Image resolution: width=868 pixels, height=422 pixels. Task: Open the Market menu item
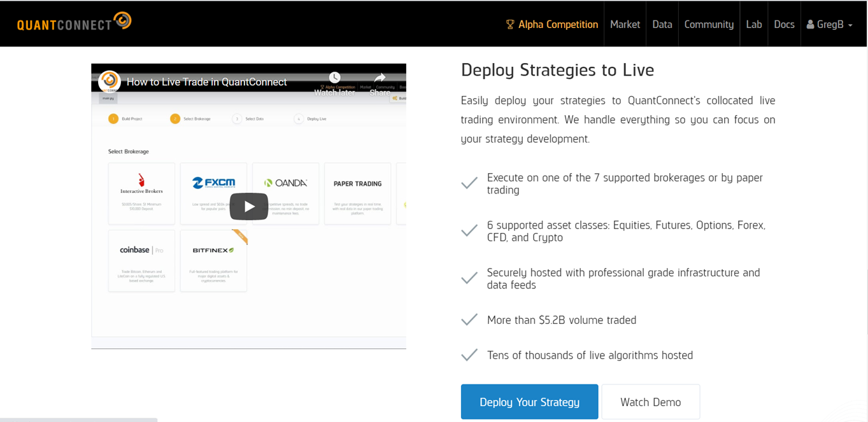point(625,24)
